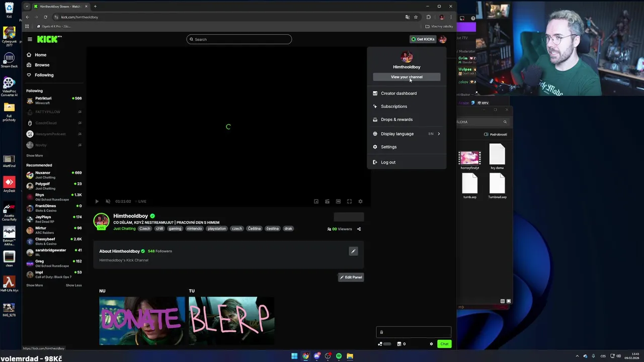This screenshot has width=644, height=362.
Task: Toggle clip creation icon in player
Action: [x=327, y=201]
